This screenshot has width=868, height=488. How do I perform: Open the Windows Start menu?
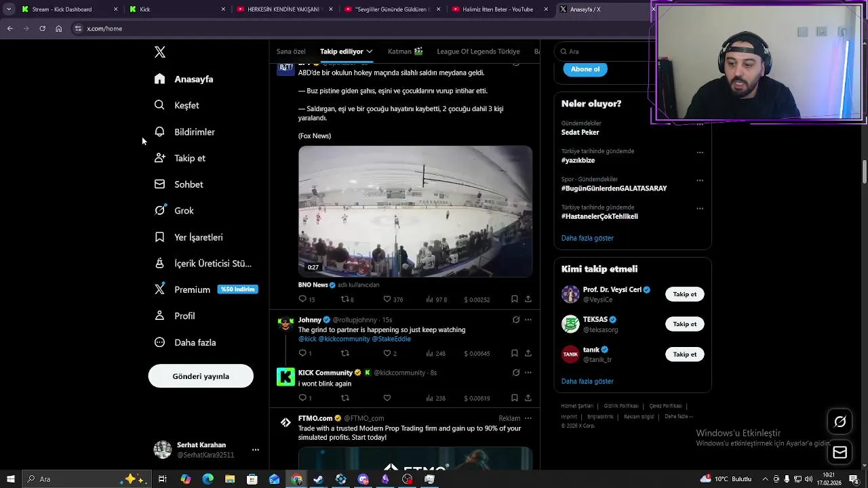tap(10, 479)
